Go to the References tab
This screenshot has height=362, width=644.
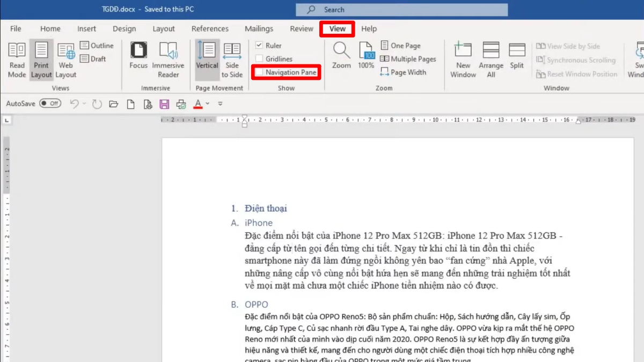click(210, 28)
